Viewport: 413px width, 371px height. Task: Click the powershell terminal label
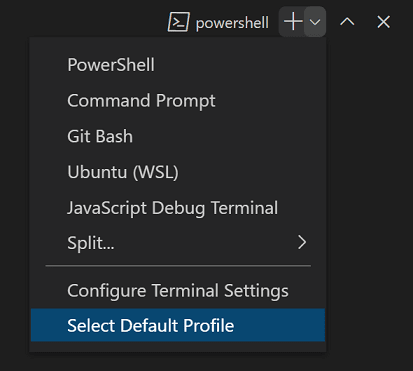(232, 23)
